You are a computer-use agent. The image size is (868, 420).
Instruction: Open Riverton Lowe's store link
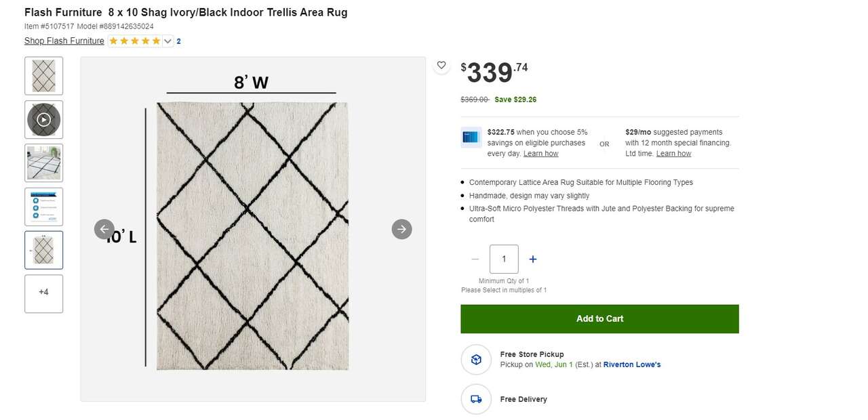tap(632, 364)
